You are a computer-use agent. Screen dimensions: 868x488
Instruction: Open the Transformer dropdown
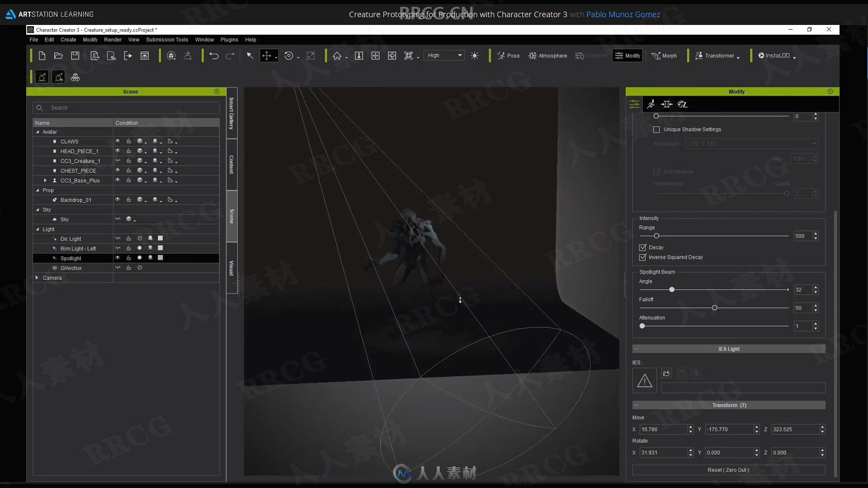point(717,56)
